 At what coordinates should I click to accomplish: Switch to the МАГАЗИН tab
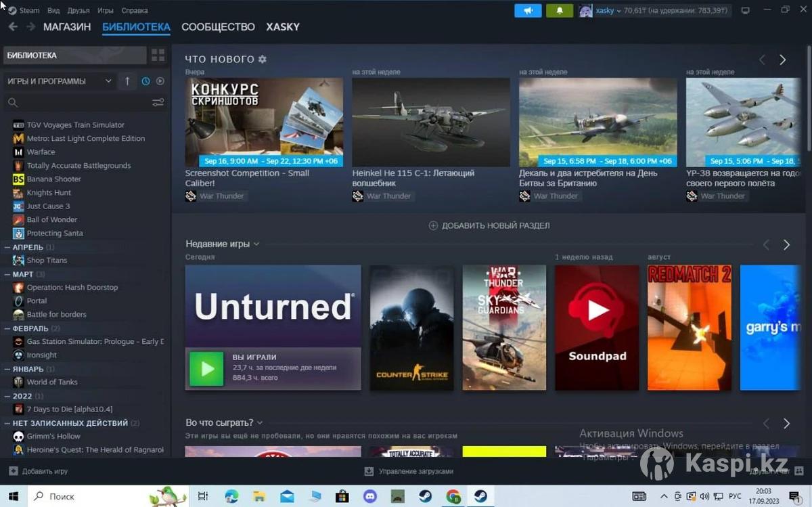pos(67,27)
